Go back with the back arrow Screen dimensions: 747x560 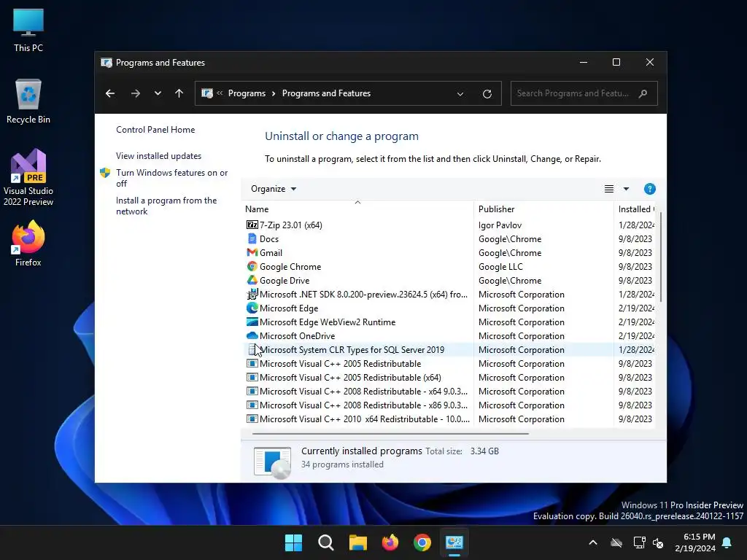tap(110, 93)
